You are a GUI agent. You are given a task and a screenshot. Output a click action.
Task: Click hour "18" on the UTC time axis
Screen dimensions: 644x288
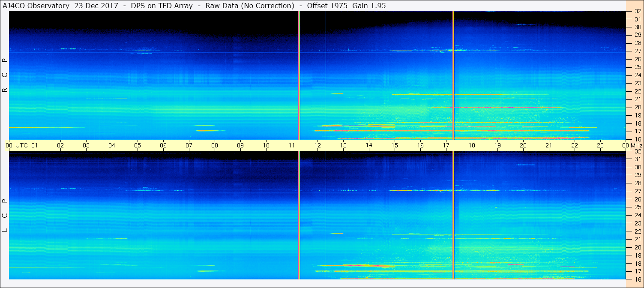pyautogui.click(x=472, y=145)
